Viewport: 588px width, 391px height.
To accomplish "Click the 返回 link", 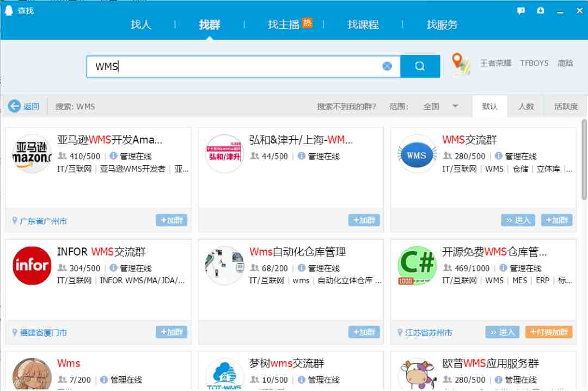I will (31, 107).
